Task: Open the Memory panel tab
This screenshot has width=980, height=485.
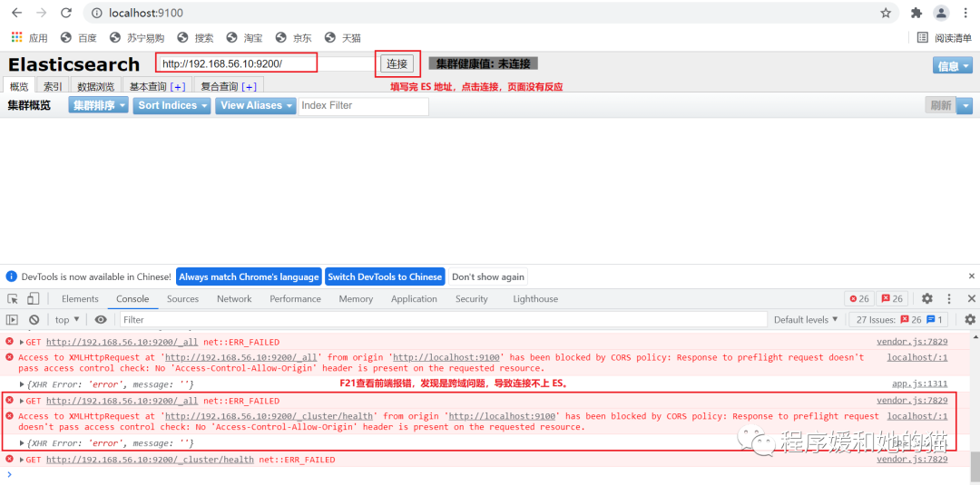Action: click(x=356, y=299)
